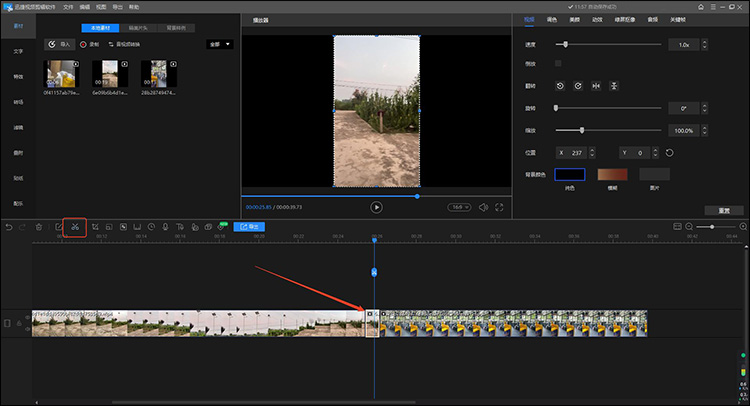750x406 pixels.
Task: Flip clip vertically
Action: coord(614,86)
